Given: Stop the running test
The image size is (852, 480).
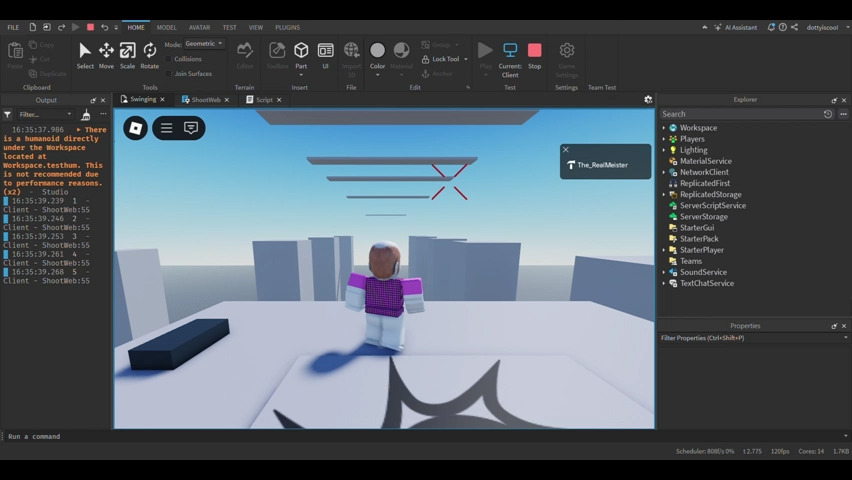Looking at the screenshot, I should coord(535,55).
